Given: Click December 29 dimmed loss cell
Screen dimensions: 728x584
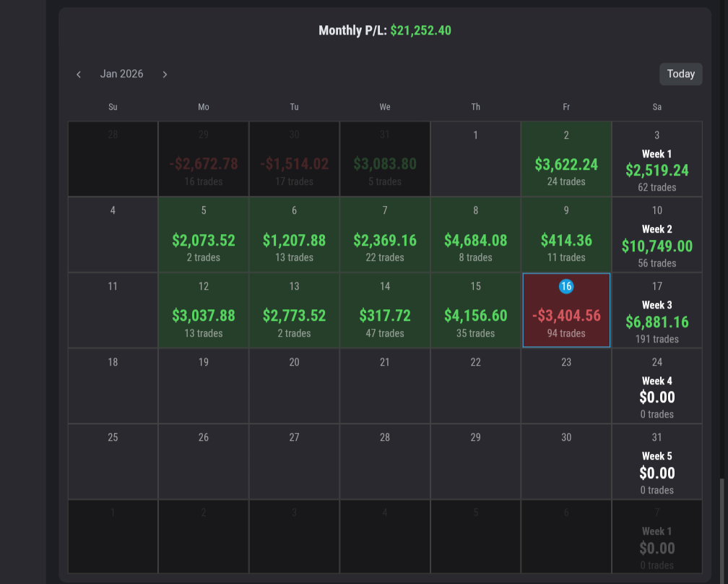Looking at the screenshot, I should pyautogui.click(x=204, y=159).
